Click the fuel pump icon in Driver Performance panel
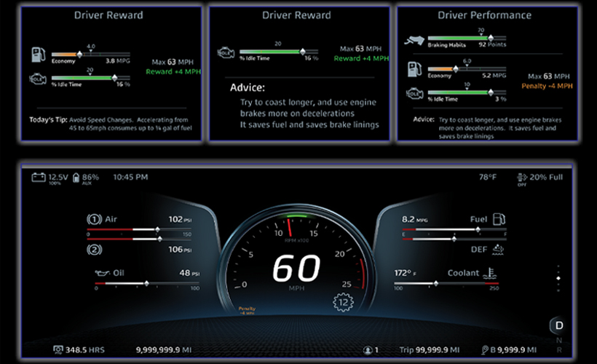597x364 pixels. (x=415, y=69)
